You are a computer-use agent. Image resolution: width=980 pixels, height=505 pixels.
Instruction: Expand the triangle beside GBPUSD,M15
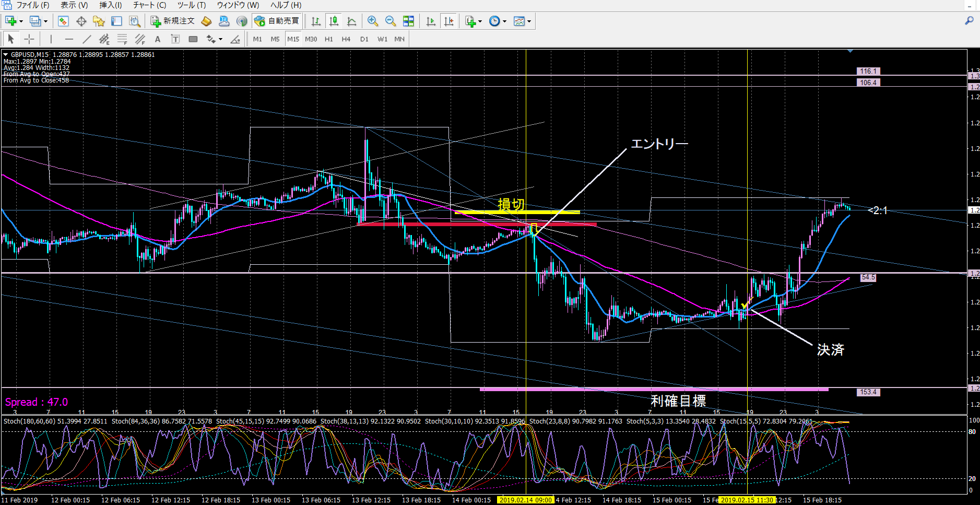point(5,54)
